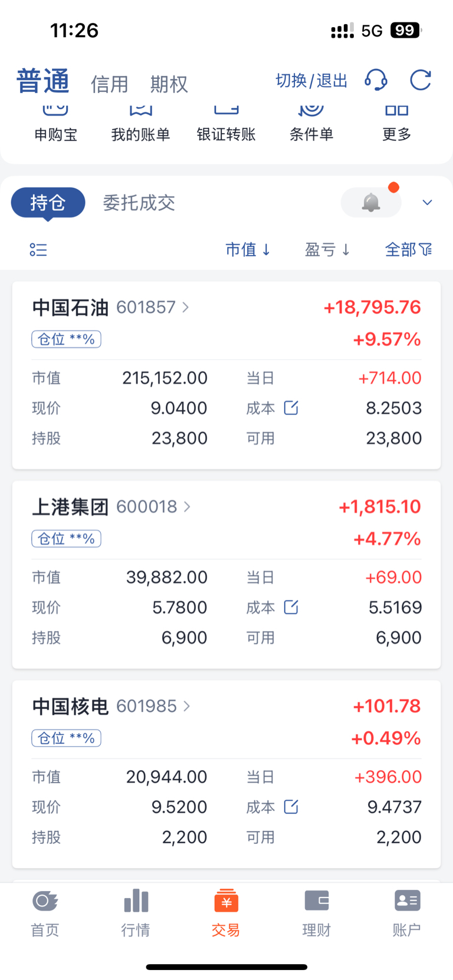Toggle sort by 盈亏
This screenshot has height=980, width=453.
click(327, 250)
